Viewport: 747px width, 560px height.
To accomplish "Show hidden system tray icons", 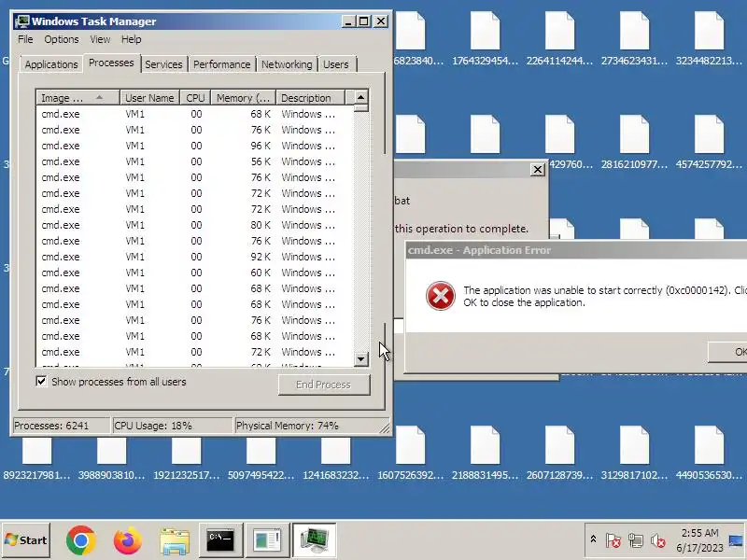I will point(593,539).
